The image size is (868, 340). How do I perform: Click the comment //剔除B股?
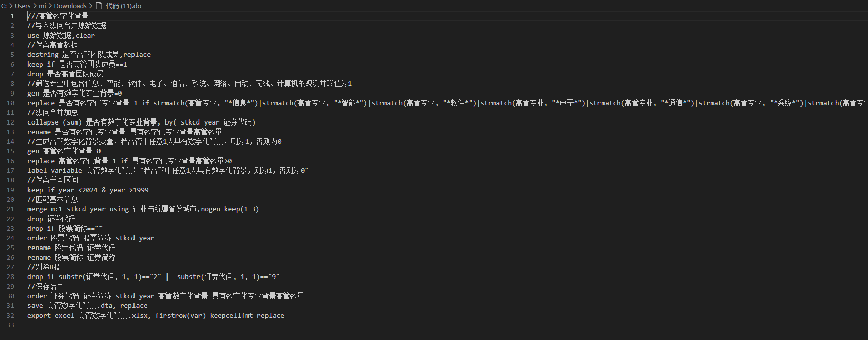click(x=44, y=267)
